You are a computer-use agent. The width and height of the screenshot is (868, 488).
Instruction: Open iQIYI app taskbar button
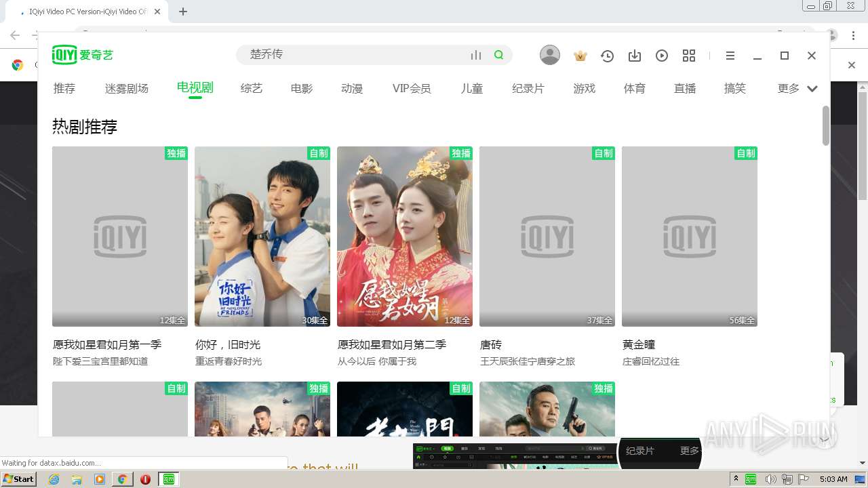[x=169, y=479]
